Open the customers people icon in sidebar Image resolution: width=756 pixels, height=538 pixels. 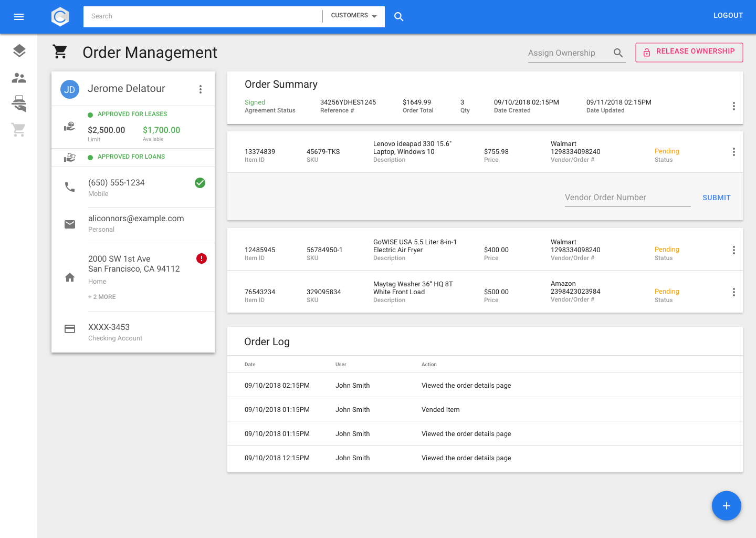pyautogui.click(x=19, y=78)
